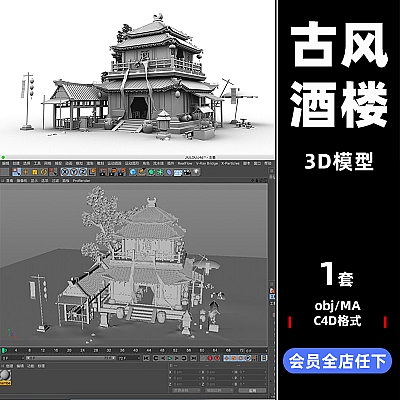The image size is (400, 400).
Task: Click the timeline range scrub bar
Action: [70, 358]
